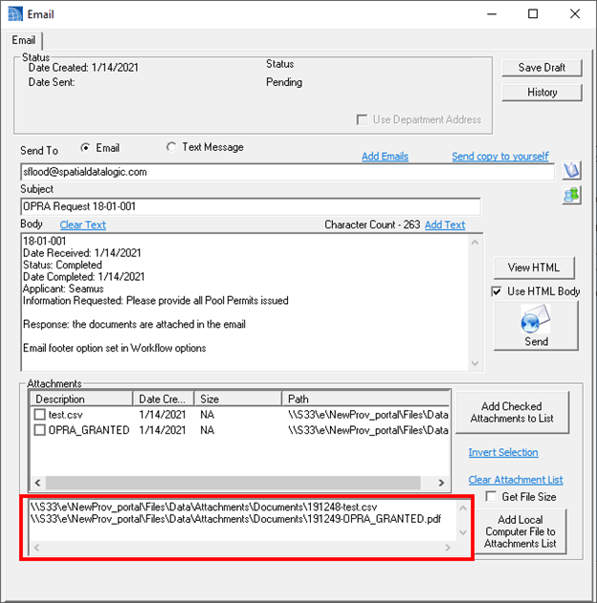The image size is (597, 603).
Task: Click Add Checked Attachments to List
Action: click(x=512, y=412)
